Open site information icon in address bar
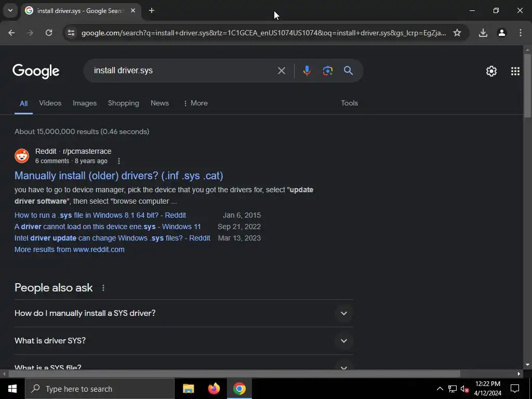This screenshot has width=532, height=399. point(71,33)
